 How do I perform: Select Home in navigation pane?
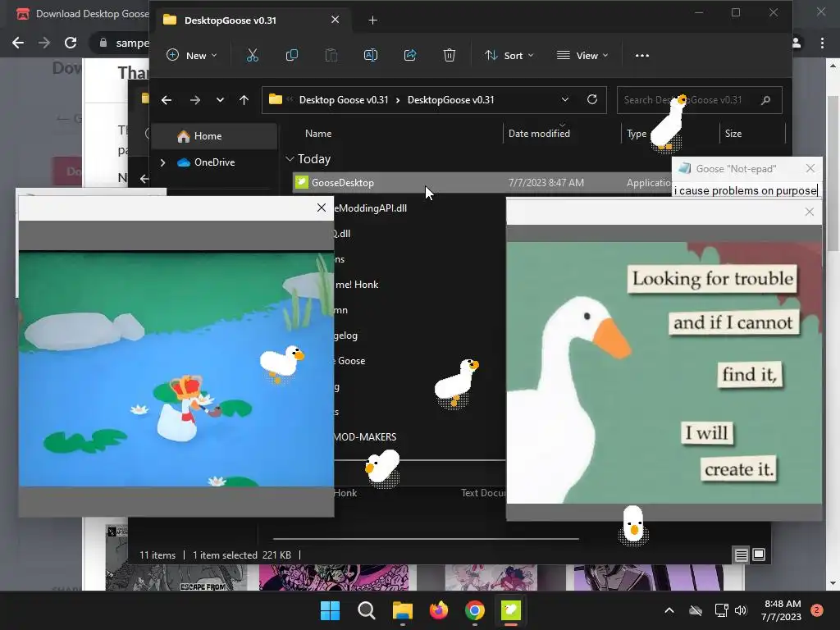[x=214, y=136]
